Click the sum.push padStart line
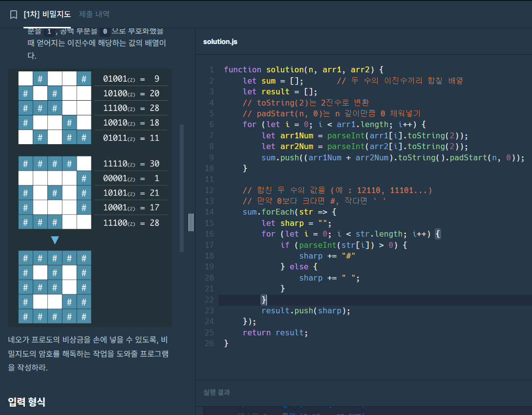 (x=393, y=157)
